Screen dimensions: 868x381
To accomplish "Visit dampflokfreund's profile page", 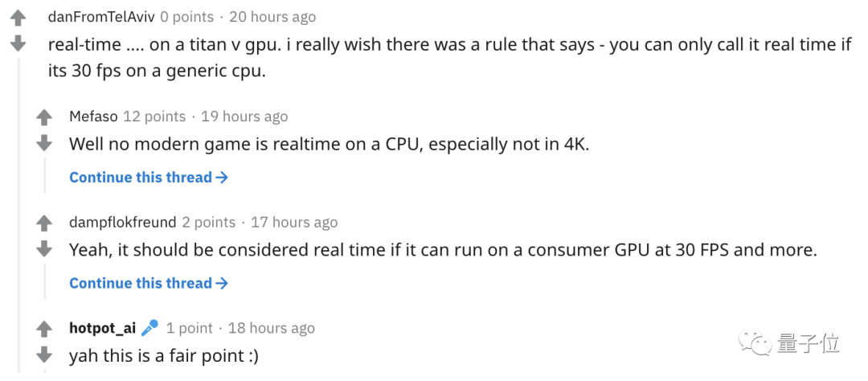I will [x=121, y=223].
